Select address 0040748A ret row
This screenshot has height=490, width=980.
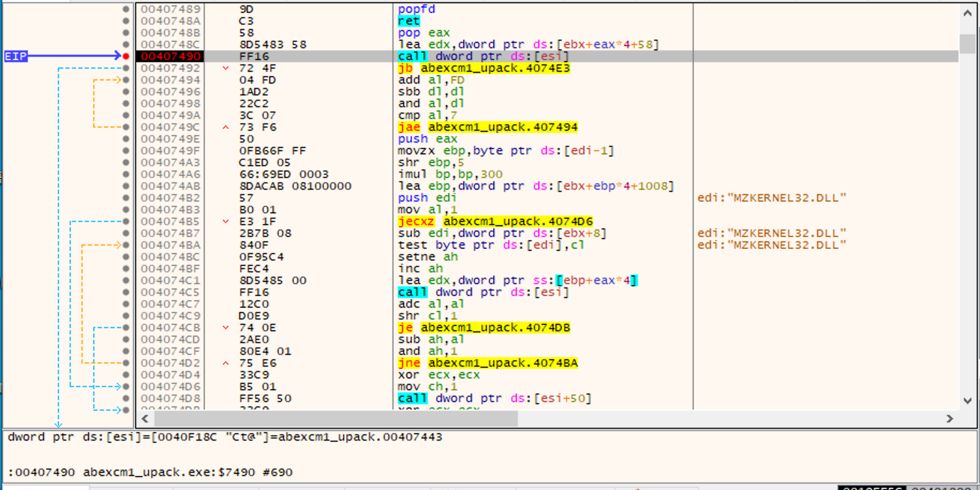(x=547, y=21)
